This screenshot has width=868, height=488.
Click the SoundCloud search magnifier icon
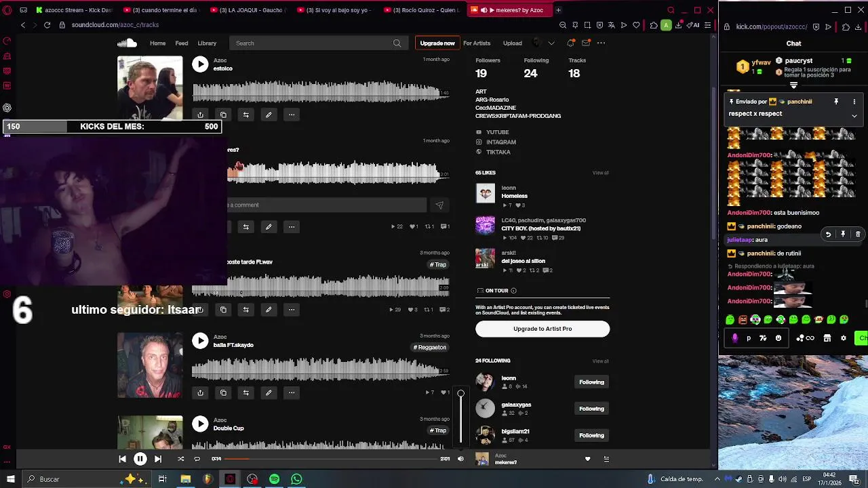[x=397, y=43]
